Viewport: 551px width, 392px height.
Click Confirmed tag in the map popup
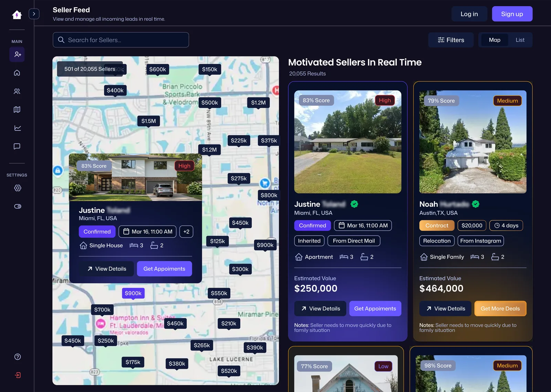(97, 231)
